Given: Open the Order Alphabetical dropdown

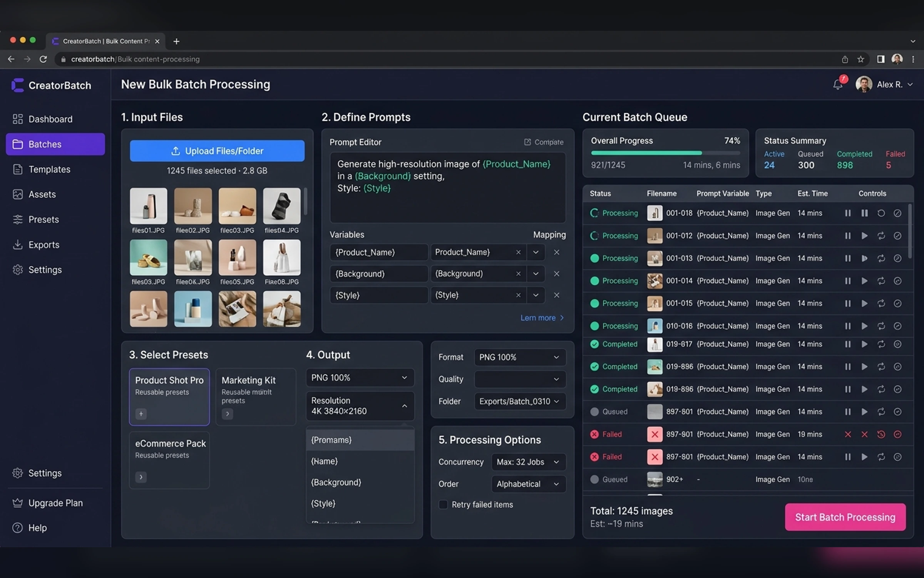Looking at the screenshot, I should pos(528,484).
